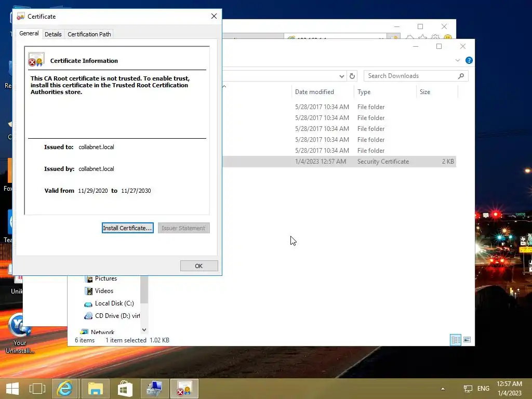Open the Windows Start button
This screenshot has height=399, width=532.
click(12, 389)
